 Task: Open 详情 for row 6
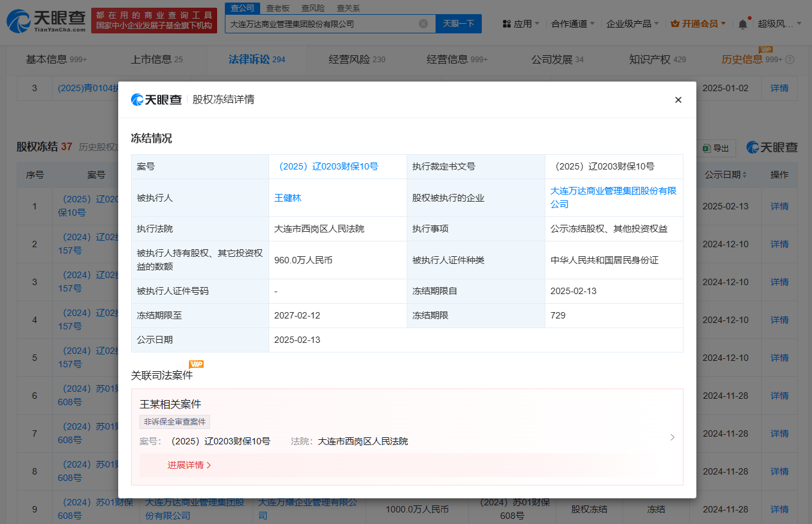point(779,396)
